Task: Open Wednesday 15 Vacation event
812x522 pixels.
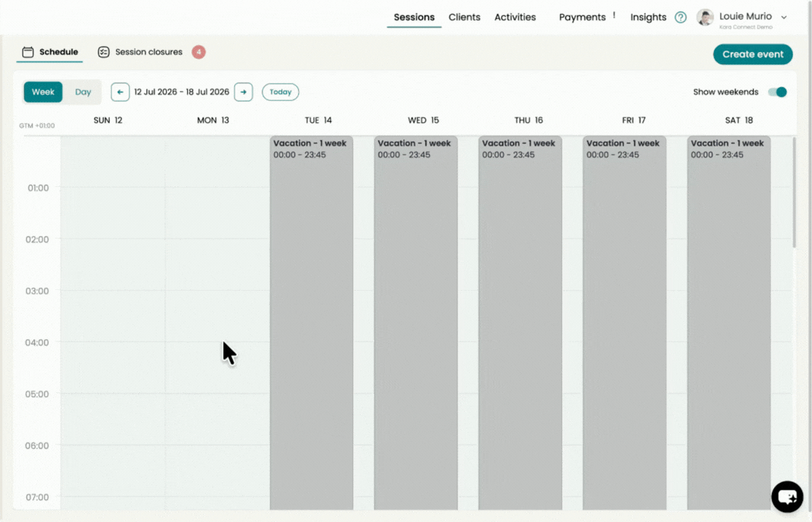Action: coord(416,323)
